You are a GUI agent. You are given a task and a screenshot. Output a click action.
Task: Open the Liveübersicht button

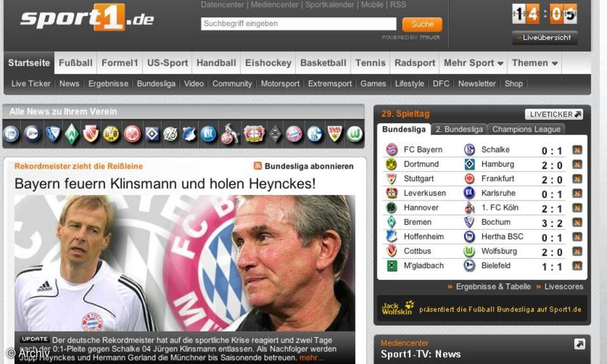click(544, 37)
